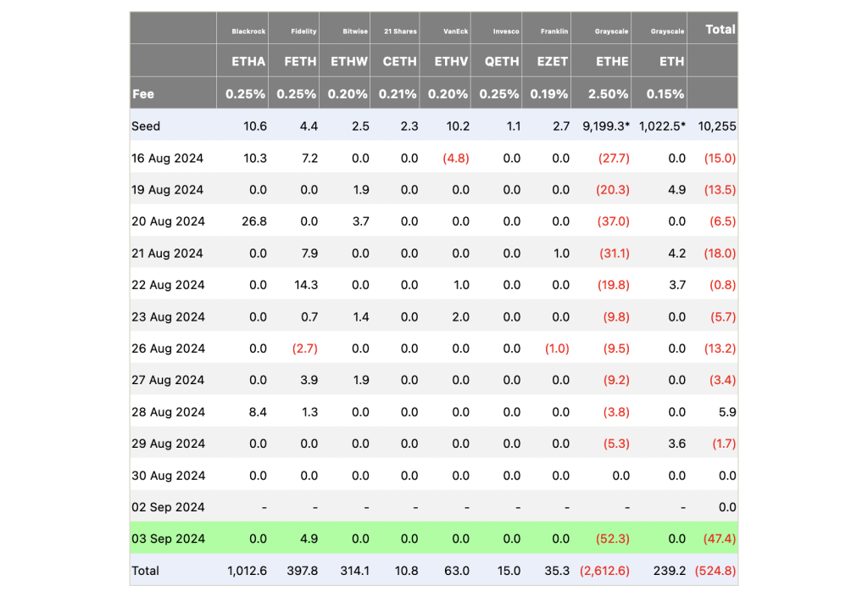
Task: Click the 10.8 CETH total
Action: (x=406, y=571)
